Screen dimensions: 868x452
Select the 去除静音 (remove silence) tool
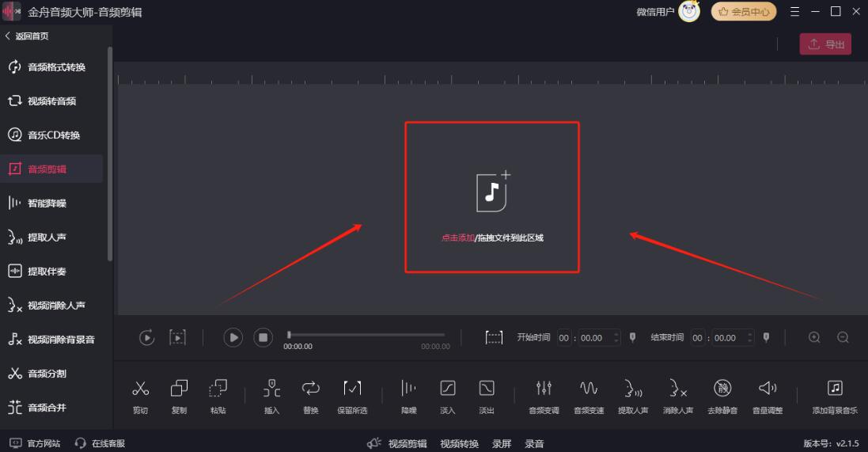(722, 396)
